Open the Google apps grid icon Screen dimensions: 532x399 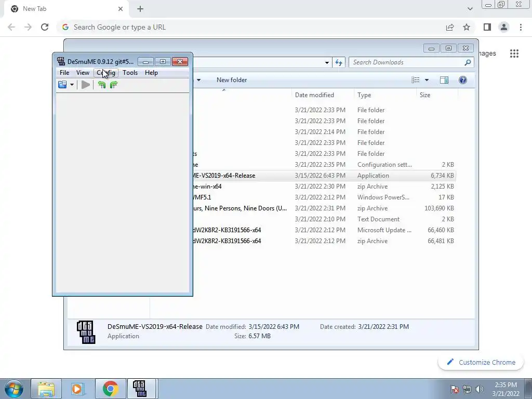[x=514, y=54]
